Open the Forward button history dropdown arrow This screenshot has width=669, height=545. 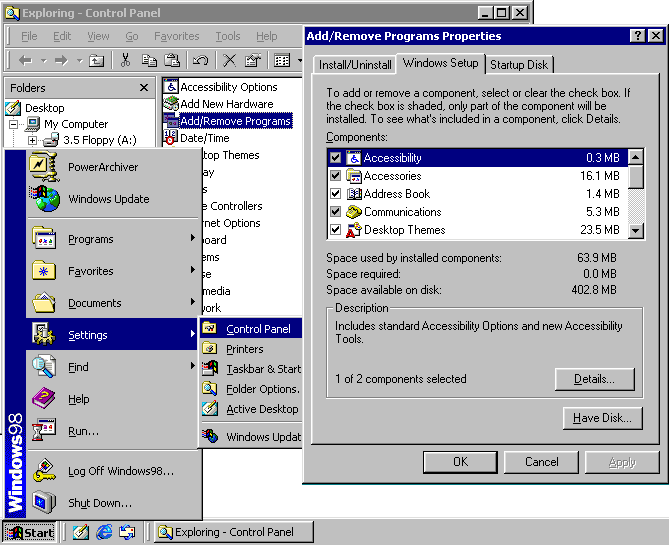point(79,61)
